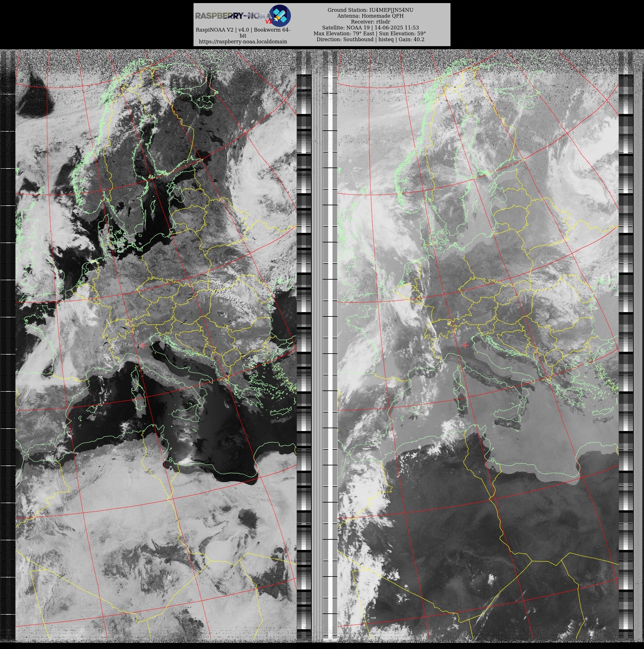Open the https://raspberry-noaa.localdomain link

tap(243, 42)
